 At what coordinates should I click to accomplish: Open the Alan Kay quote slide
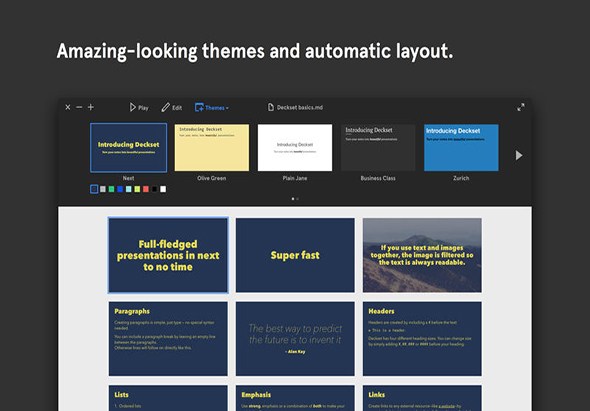(x=295, y=338)
